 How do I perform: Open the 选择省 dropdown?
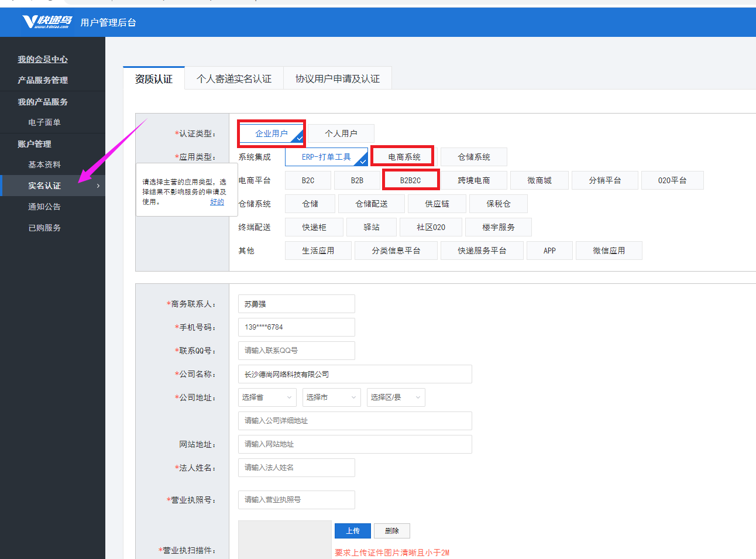pos(267,397)
